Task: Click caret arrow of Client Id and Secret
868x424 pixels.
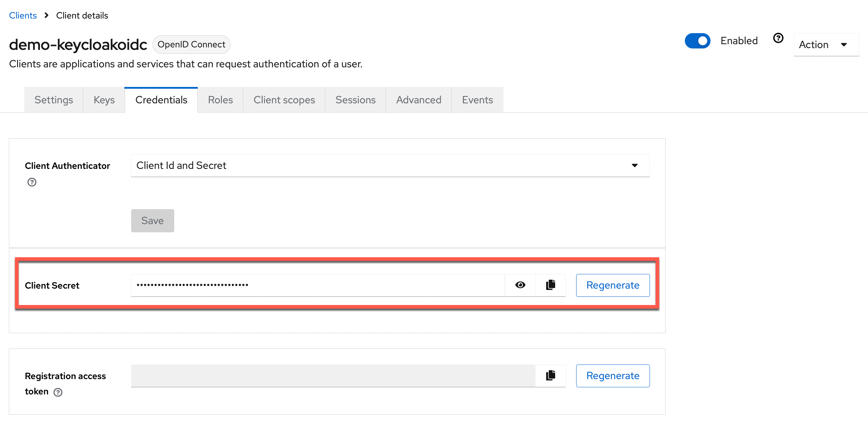Action: [635, 165]
